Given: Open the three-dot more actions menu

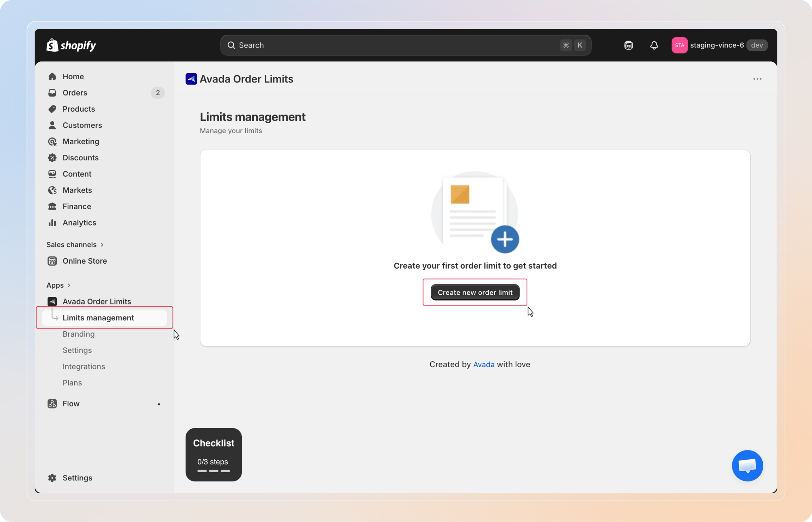Looking at the screenshot, I should (x=757, y=79).
